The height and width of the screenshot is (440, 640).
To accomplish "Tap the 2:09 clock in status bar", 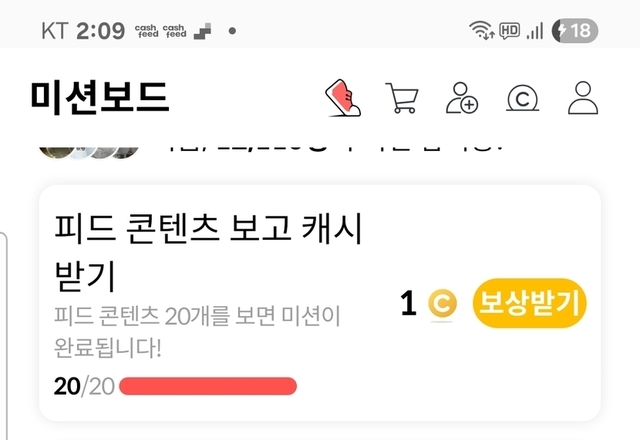I will 100,31.
